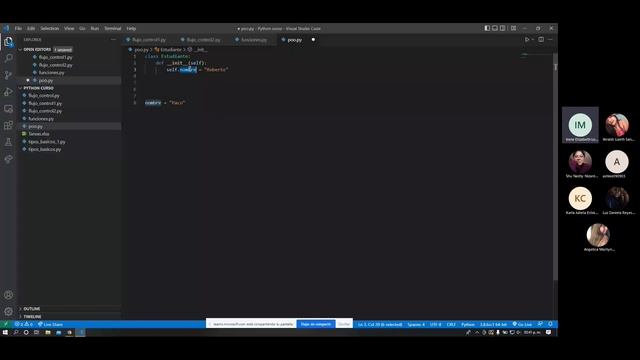Image resolution: width=640 pixels, height=360 pixels.
Task: Expand the Outline section
Action: click(31, 309)
